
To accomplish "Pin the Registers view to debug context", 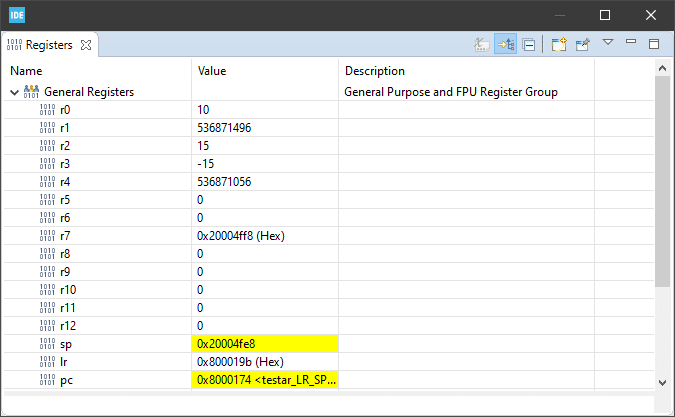I will point(582,44).
